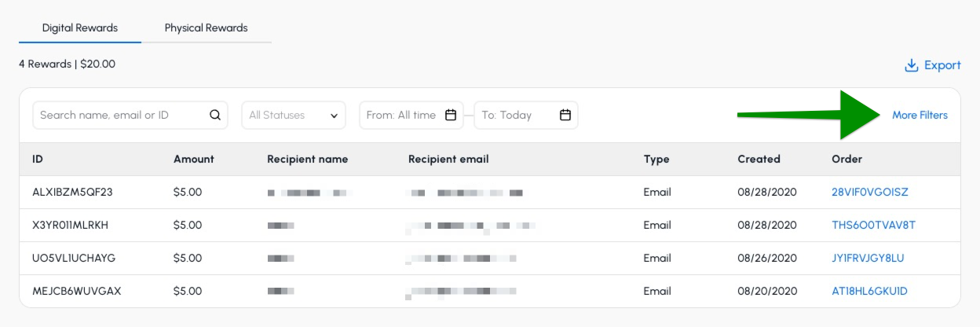Expand the All Statuses dropdown

pyautogui.click(x=294, y=115)
